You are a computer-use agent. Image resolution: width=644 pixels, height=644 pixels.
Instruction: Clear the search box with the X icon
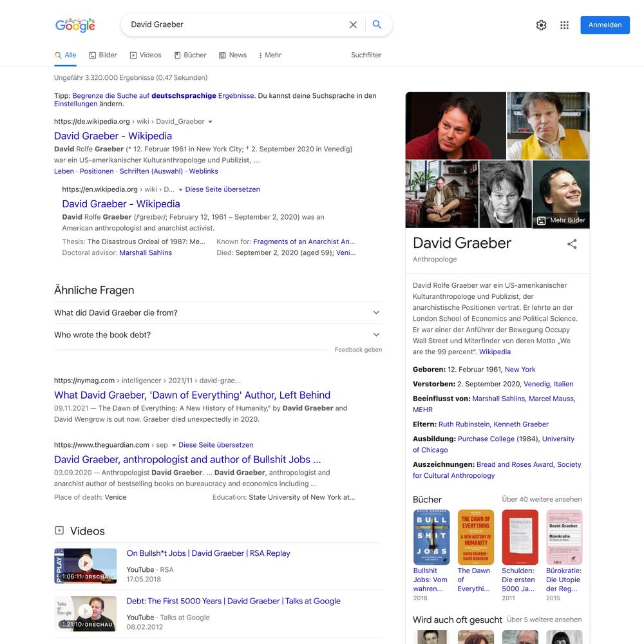coord(353,24)
